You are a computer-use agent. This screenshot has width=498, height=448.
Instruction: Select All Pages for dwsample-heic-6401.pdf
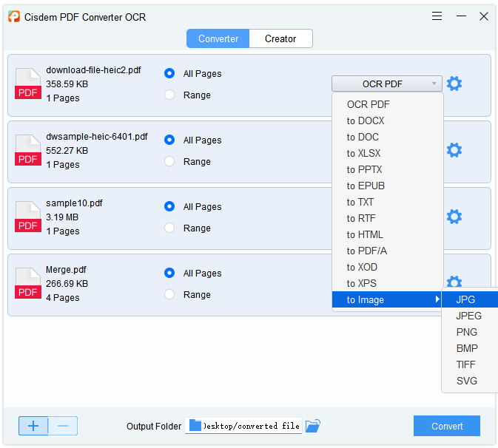(169, 140)
